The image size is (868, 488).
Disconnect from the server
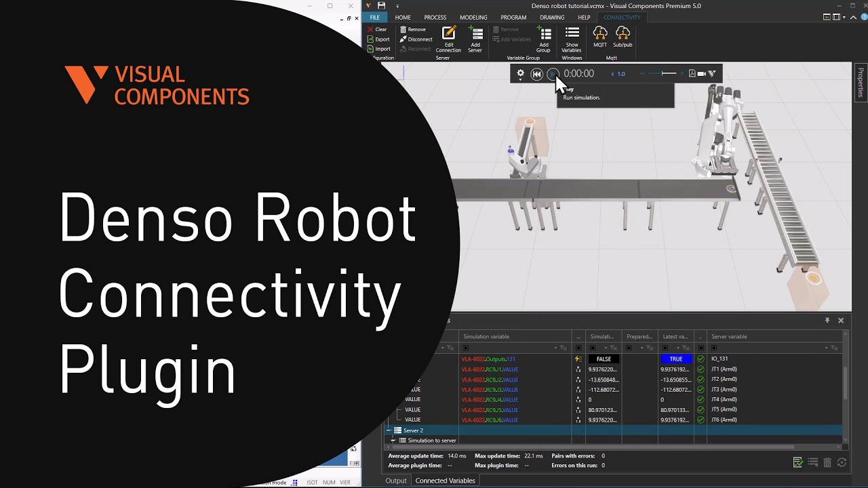tap(416, 39)
